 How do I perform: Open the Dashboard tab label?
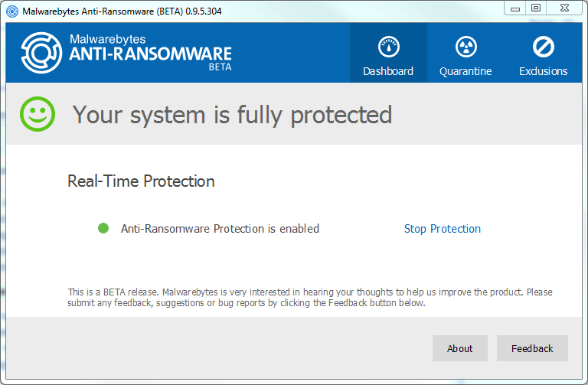[388, 71]
